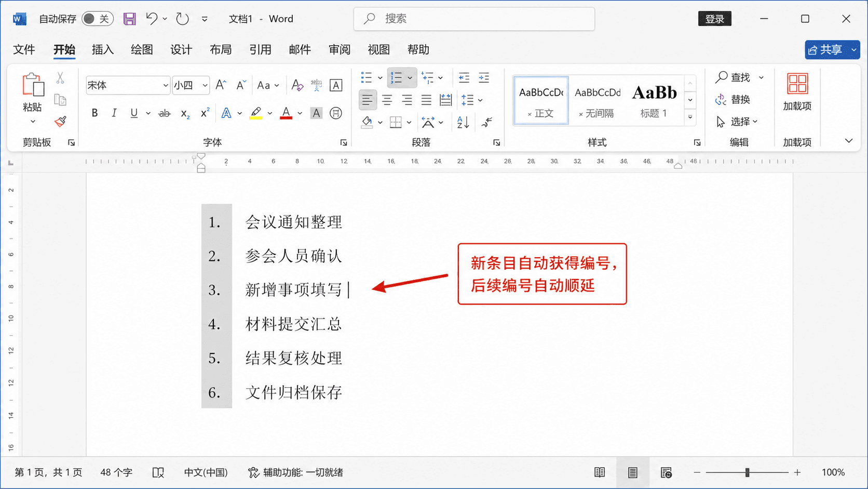This screenshot has height=489, width=868.
Task: Apply strikethrough to text
Action: (x=164, y=113)
